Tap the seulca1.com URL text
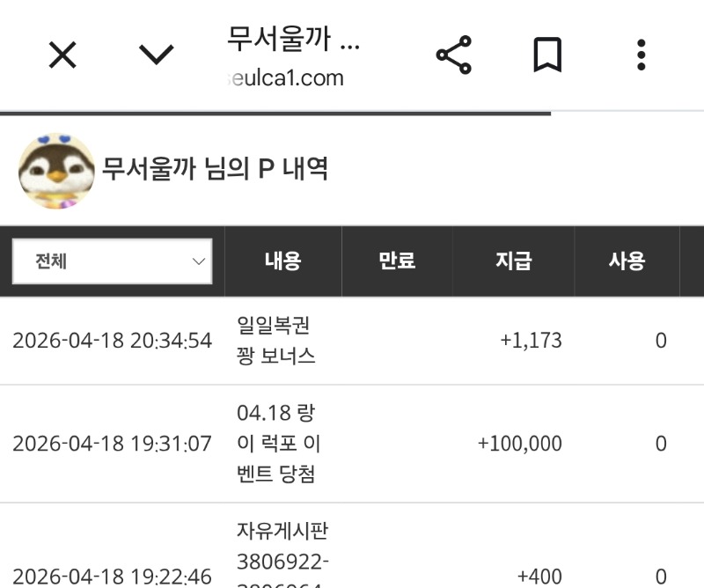 [284, 78]
